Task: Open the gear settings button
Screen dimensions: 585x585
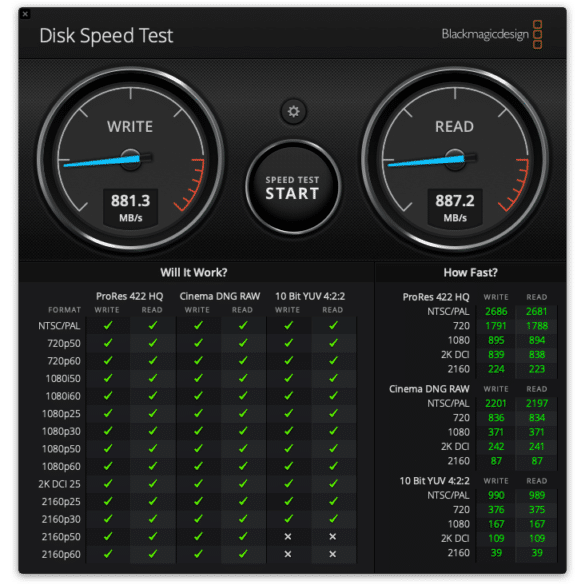Action: (x=293, y=111)
